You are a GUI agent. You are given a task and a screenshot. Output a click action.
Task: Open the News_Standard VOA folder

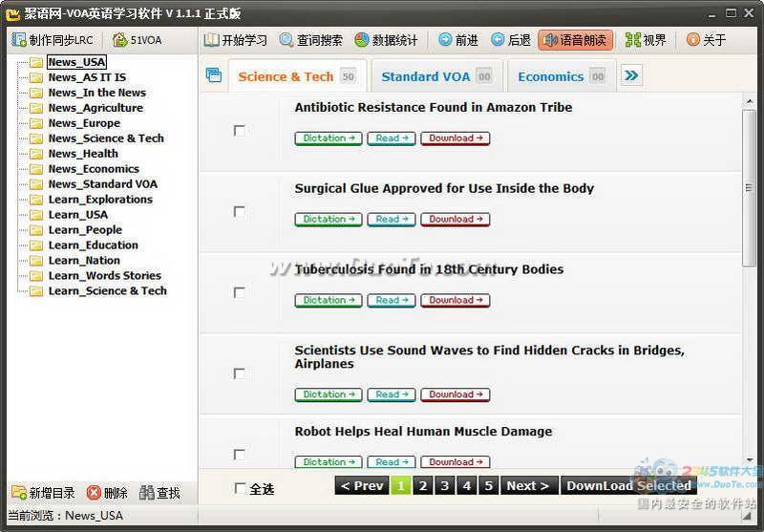(103, 184)
